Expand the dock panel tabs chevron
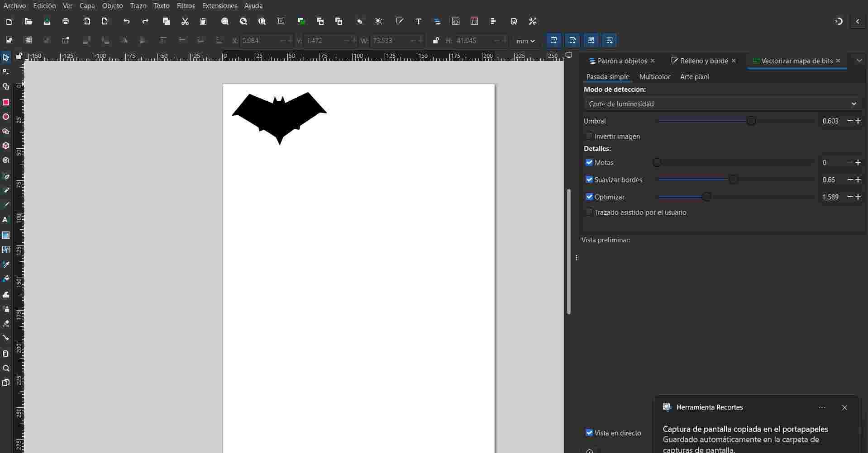Image resolution: width=868 pixels, height=453 pixels. [858, 61]
